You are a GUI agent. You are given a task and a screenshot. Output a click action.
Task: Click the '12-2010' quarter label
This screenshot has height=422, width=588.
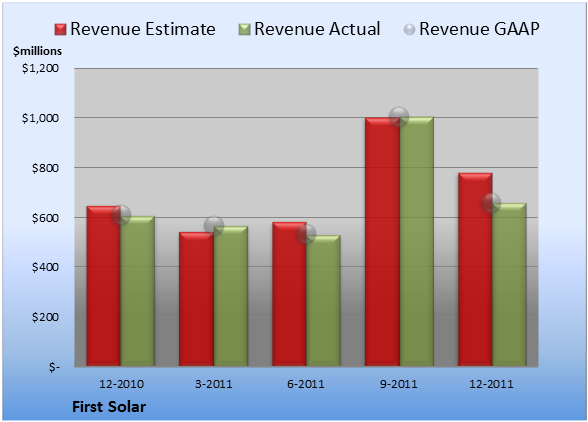[x=121, y=384]
